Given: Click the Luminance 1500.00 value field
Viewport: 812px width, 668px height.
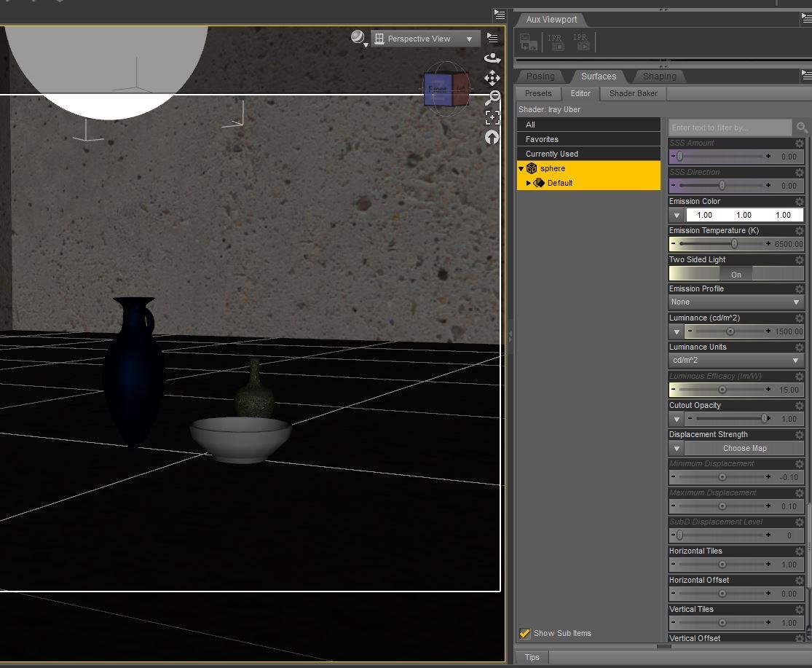Looking at the screenshot, I should [788, 331].
